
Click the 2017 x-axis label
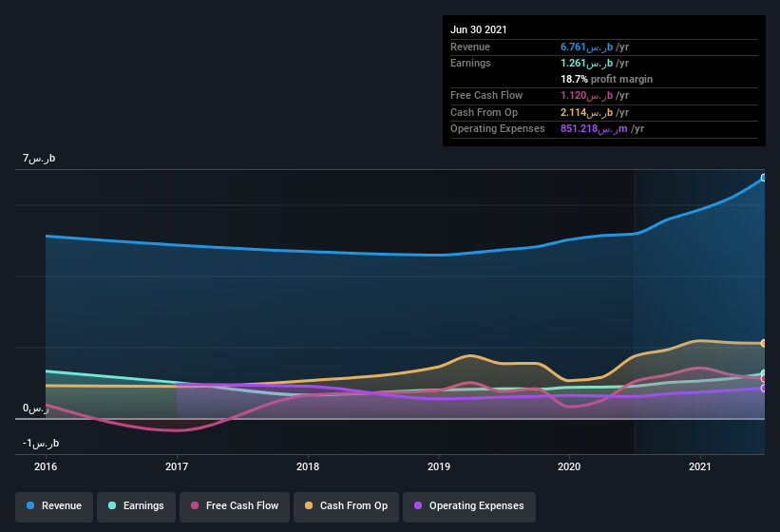pos(177,466)
